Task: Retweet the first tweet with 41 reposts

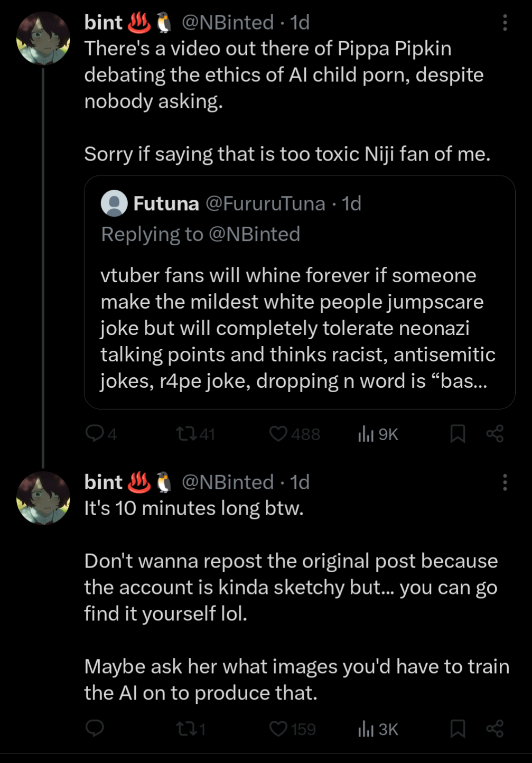Action: (x=186, y=434)
